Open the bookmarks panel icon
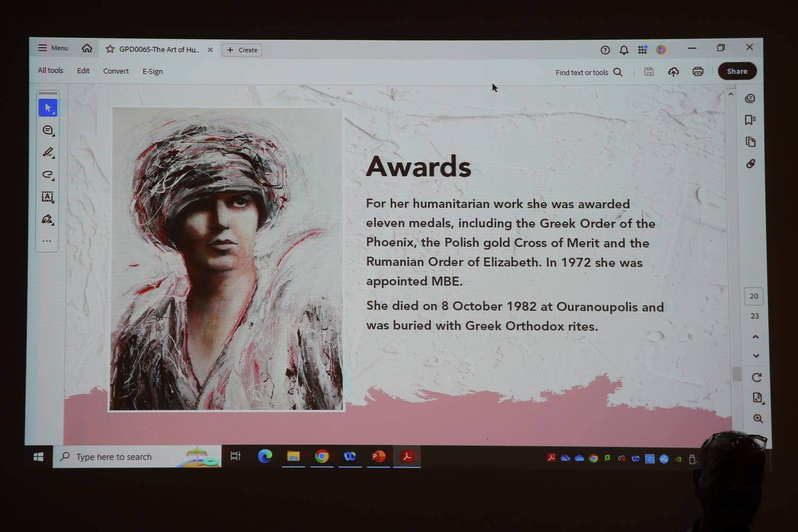 coord(750,120)
